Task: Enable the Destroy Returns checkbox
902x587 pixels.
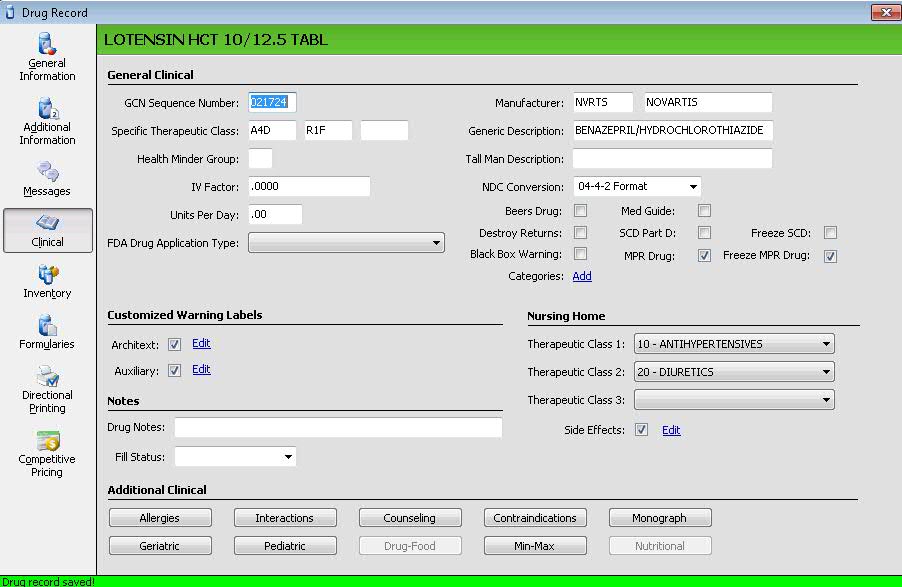Action: pyautogui.click(x=580, y=232)
